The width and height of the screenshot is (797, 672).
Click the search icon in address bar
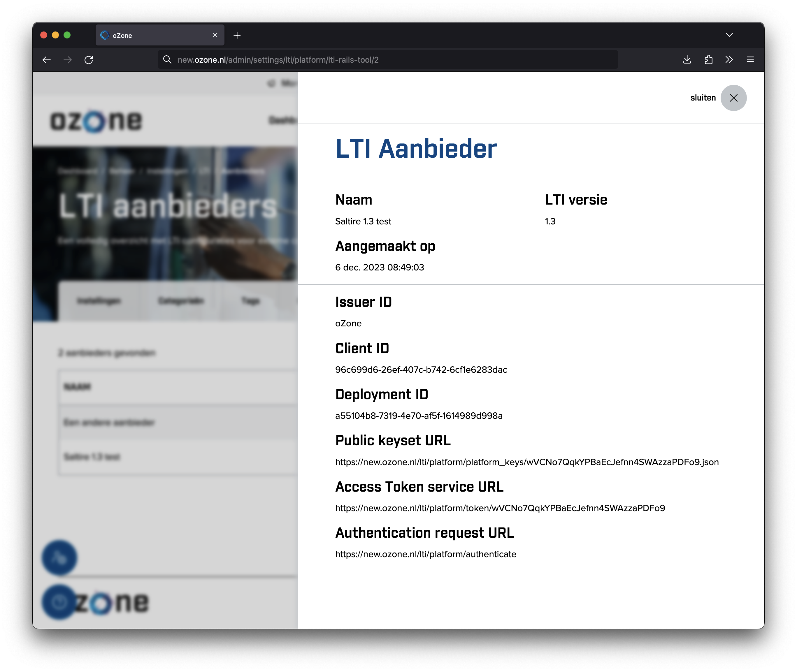coord(167,59)
